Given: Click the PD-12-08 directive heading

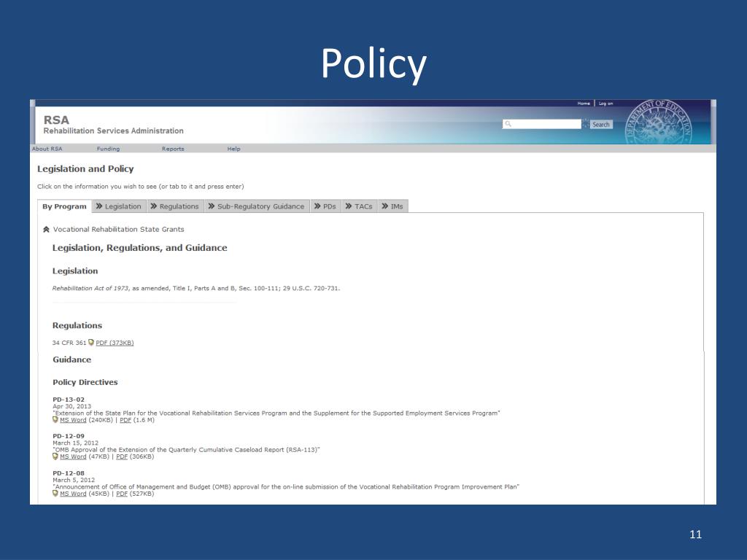Looking at the screenshot, I should click(x=69, y=472).
